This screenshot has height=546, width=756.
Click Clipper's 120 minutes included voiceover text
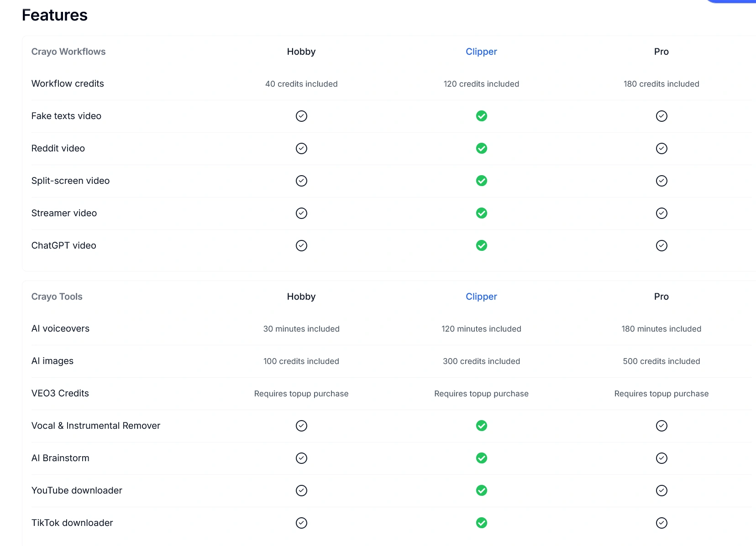coord(481,329)
